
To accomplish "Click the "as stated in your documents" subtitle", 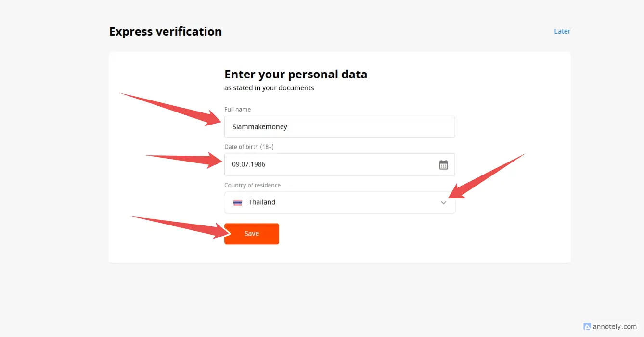I will click(269, 88).
